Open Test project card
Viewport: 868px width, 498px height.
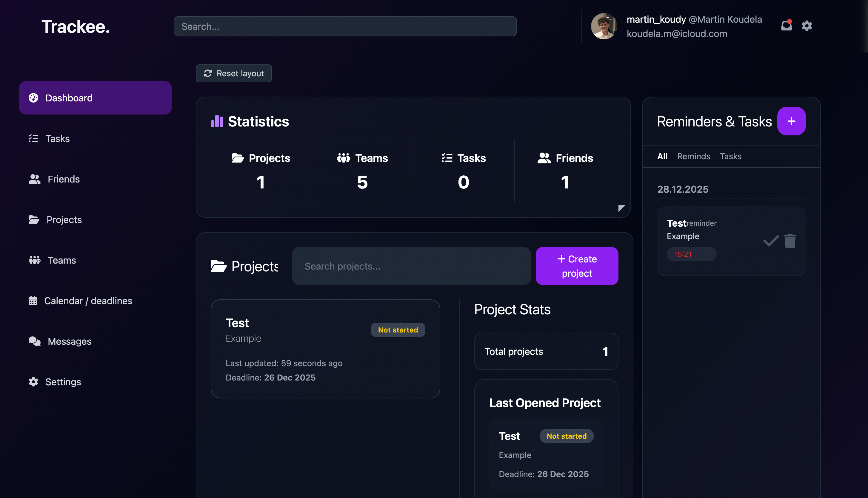pos(325,349)
